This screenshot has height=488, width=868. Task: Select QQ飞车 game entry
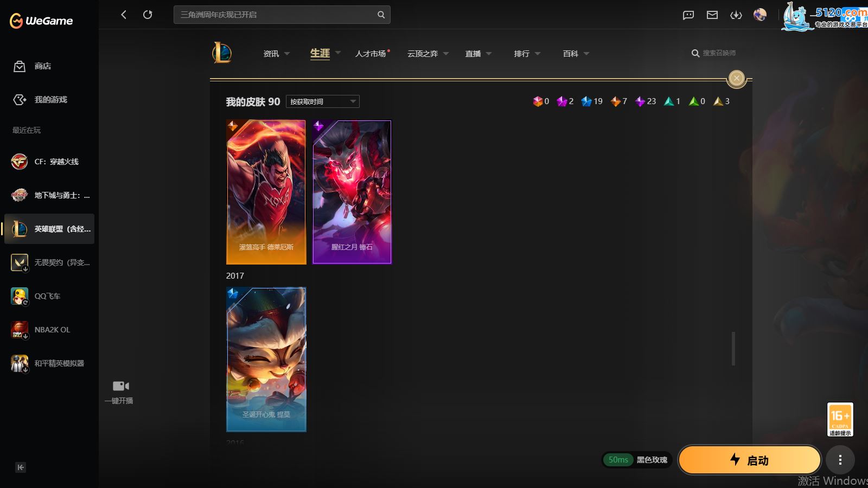(49, 296)
